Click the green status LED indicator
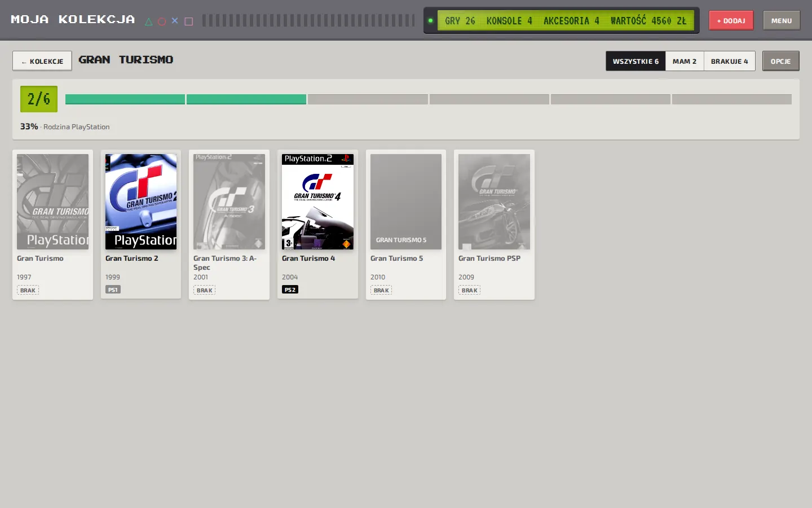 (430, 21)
